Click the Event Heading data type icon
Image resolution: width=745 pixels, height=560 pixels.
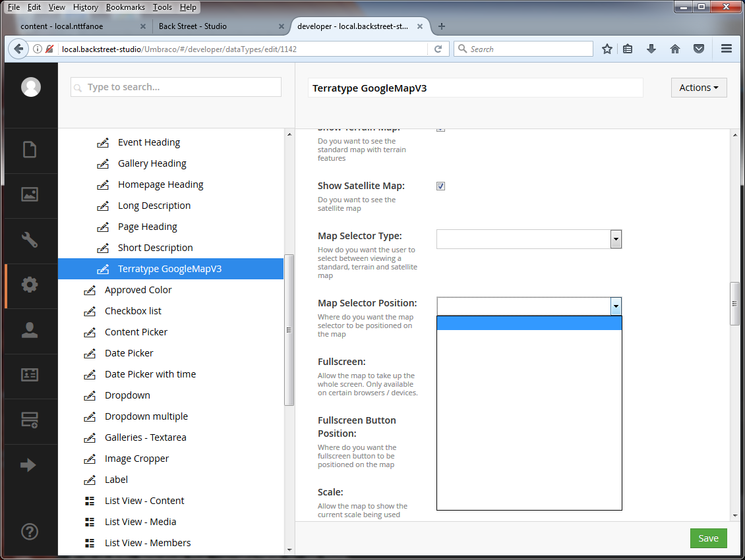103,142
